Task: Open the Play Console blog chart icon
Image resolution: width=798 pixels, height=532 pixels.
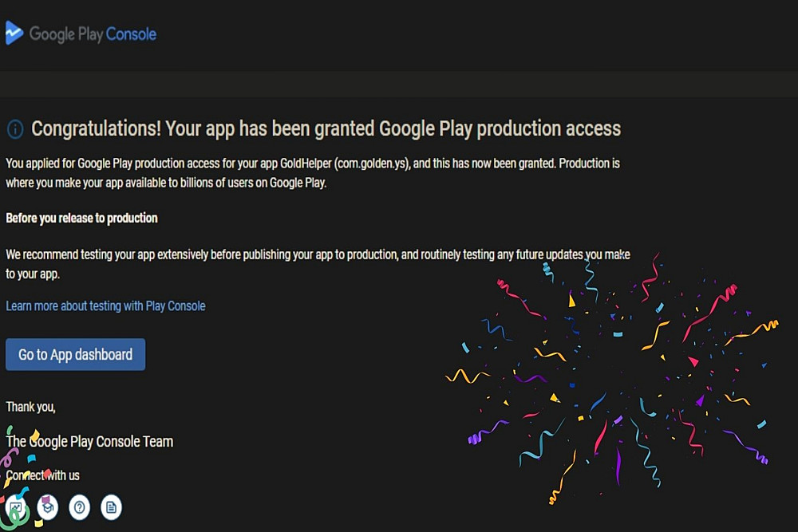Action: pyautogui.click(x=16, y=507)
